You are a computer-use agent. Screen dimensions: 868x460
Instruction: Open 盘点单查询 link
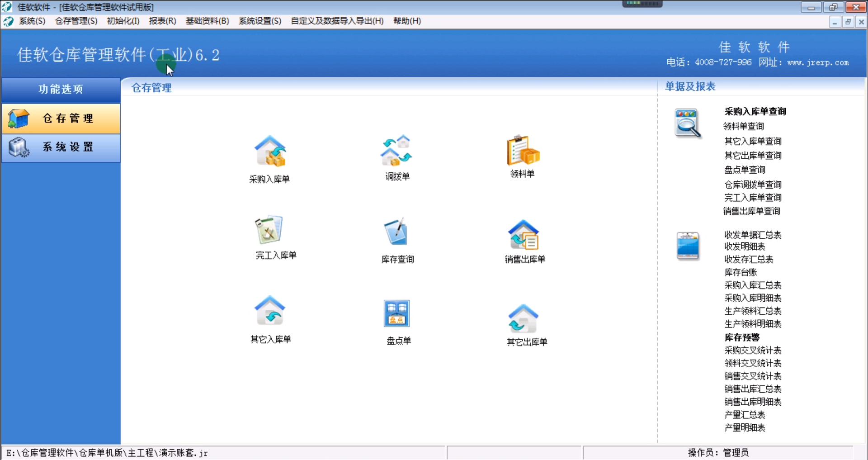[745, 170]
